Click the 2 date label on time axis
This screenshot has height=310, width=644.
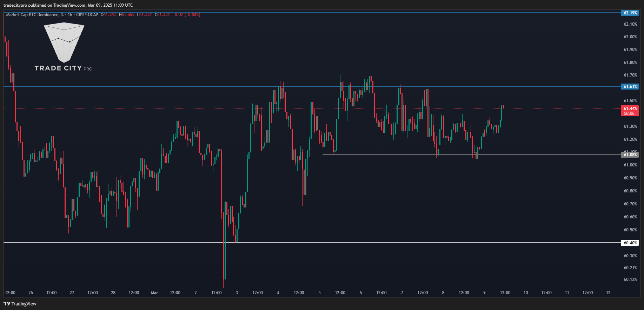195,293
